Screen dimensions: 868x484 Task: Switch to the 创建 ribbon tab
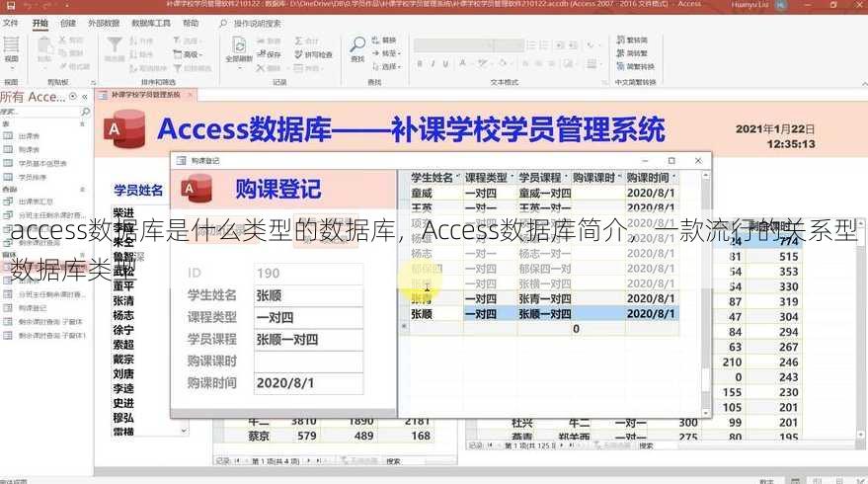[67, 24]
